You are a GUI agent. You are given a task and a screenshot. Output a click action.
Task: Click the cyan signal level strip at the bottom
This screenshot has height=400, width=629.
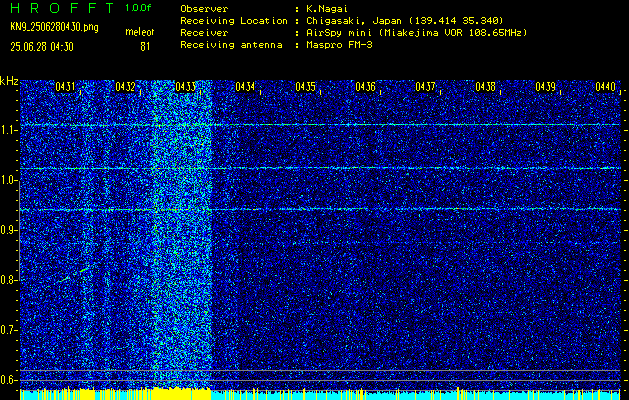click(x=415, y=395)
